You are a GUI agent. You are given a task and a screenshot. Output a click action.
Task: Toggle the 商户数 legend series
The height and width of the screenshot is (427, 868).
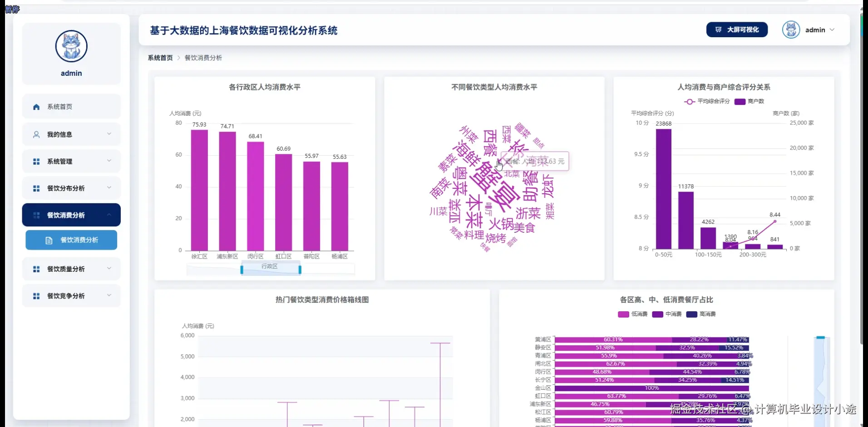[750, 101]
